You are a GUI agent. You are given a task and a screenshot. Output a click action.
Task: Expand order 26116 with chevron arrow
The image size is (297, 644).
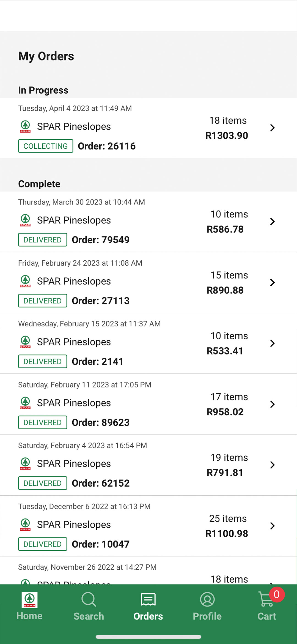[x=272, y=128]
